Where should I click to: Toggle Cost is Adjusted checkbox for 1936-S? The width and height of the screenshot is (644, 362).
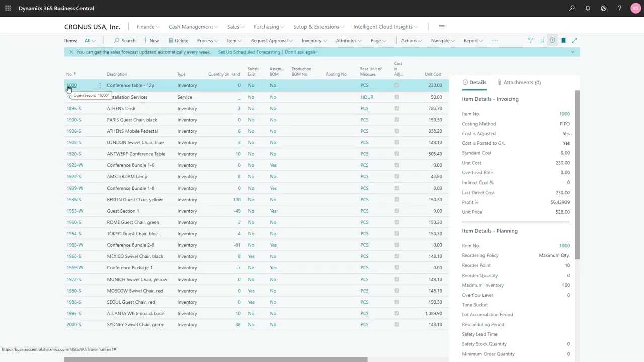(x=397, y=200)
